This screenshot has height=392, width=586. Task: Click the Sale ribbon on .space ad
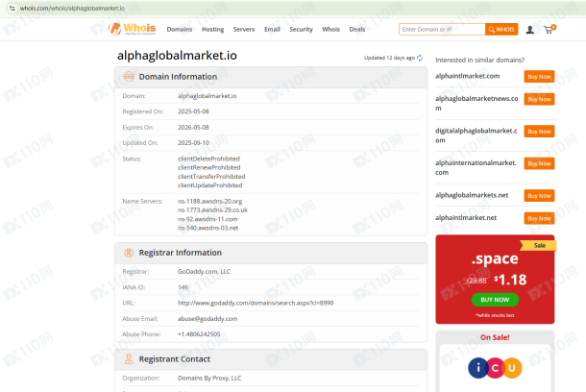coord(539,246)
